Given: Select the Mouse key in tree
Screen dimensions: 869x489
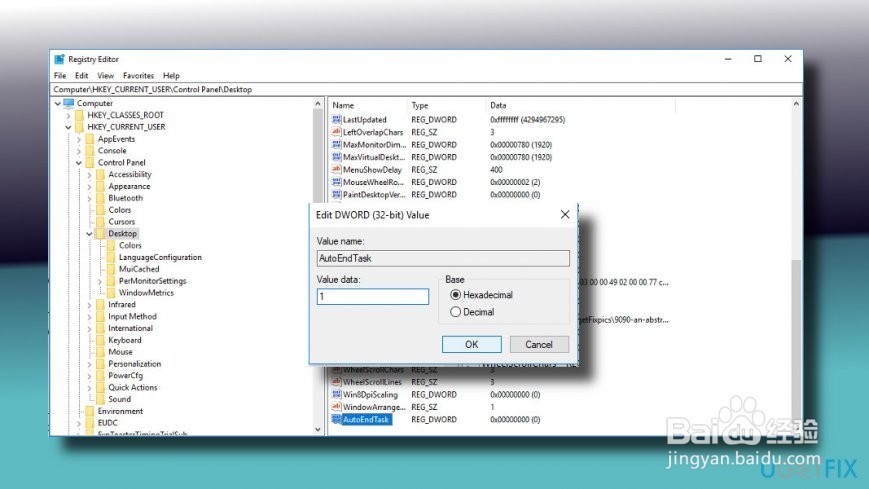Looking at the screenshot, I should click(120, 352).
